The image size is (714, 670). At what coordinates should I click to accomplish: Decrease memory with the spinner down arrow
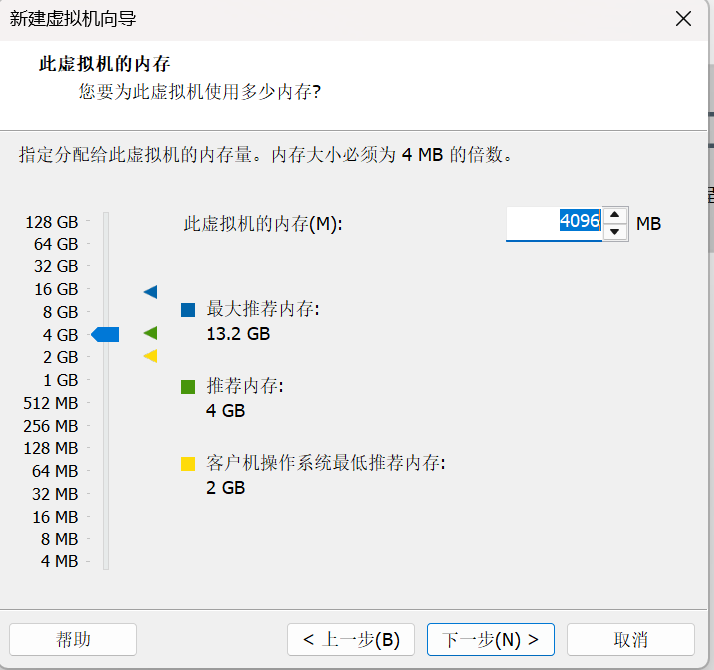pos(615,232)
